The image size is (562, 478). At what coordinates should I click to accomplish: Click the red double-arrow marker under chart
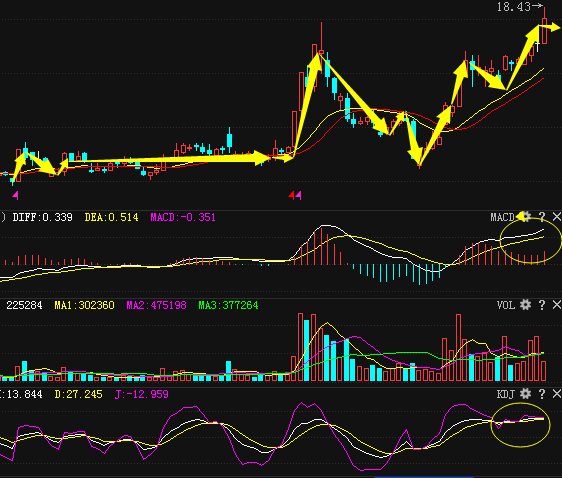(x=295, y=195)
